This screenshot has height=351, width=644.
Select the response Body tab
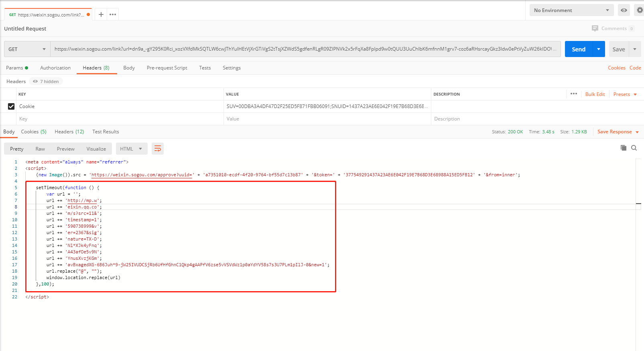9,132
